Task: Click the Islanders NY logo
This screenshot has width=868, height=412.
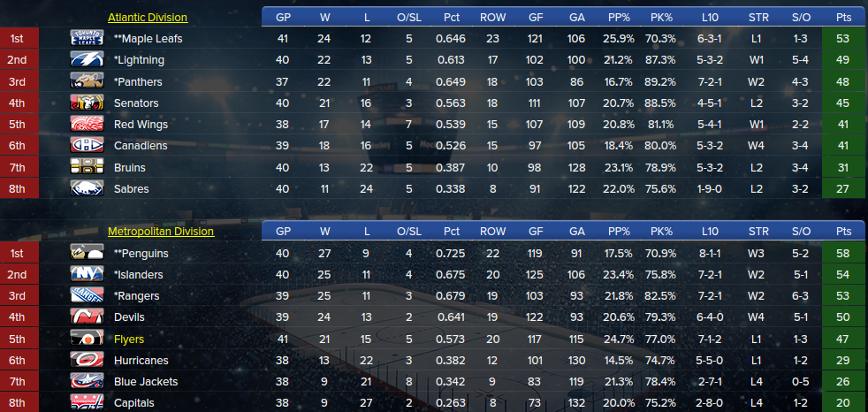Action: (87, 275)
